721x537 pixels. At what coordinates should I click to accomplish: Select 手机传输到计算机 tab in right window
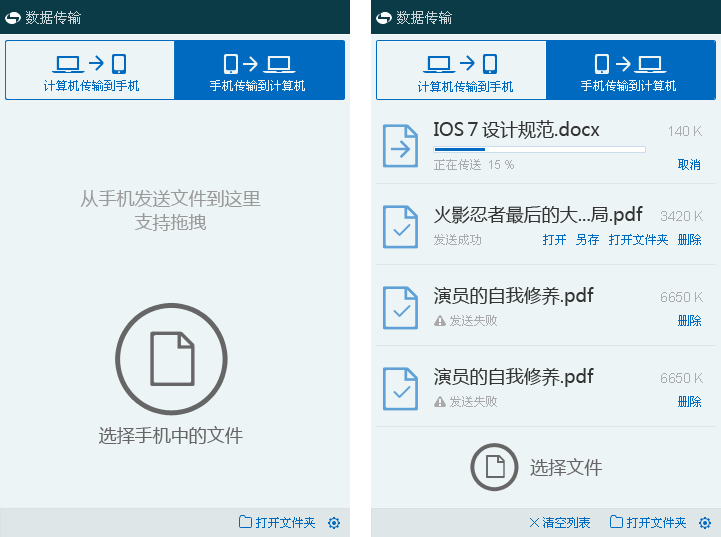coord(630,70)
